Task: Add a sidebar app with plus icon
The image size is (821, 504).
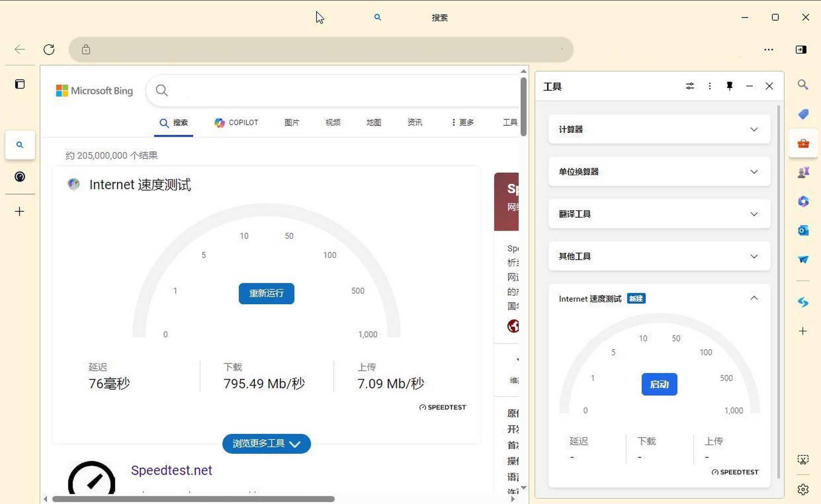Action: pyautogui.click(x=803, y=331)
